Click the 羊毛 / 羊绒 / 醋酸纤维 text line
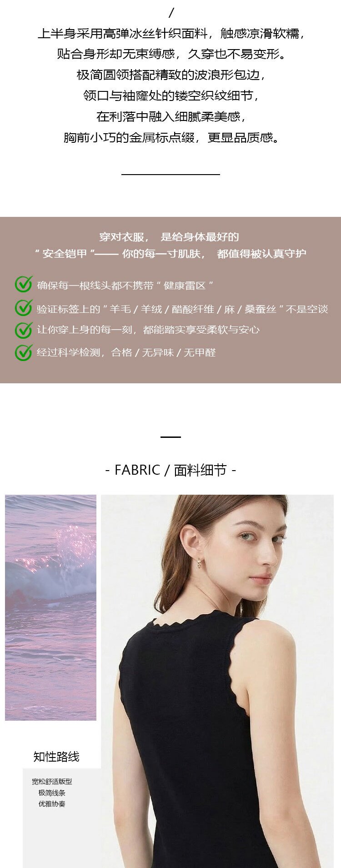The height and width of the screenshot is (868, 341). (182, 309)
